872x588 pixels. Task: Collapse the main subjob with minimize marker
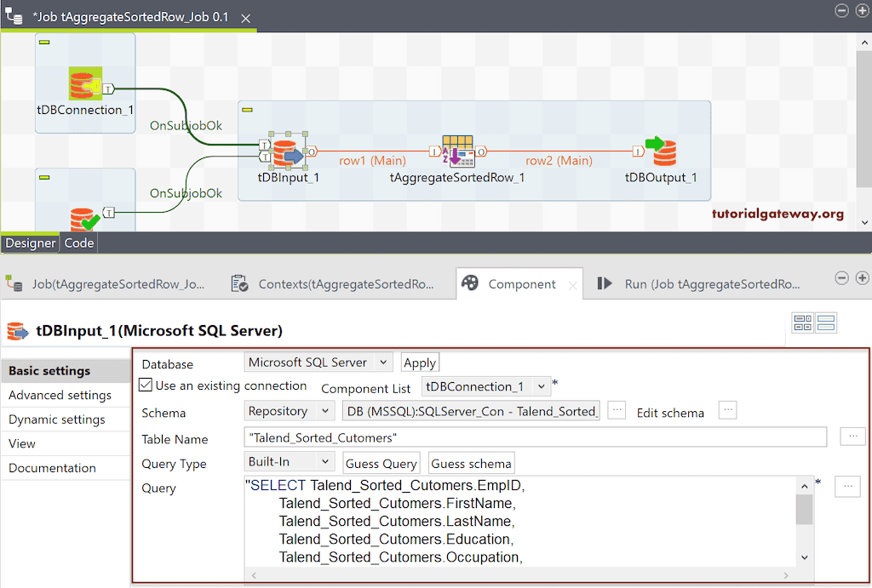click(x=248, y=110)
